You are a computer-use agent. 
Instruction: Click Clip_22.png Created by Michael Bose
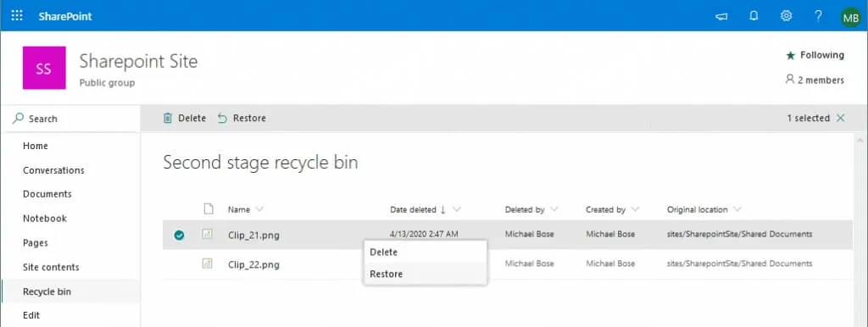(610, 263)
